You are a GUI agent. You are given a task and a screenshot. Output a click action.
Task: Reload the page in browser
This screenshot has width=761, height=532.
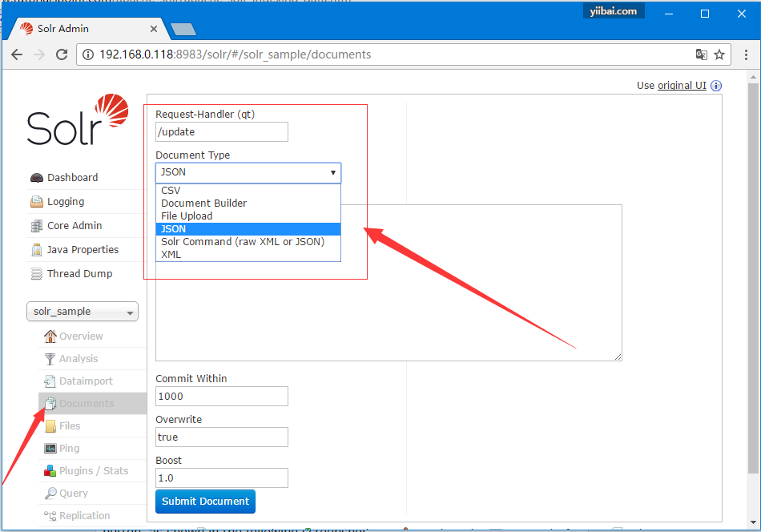click(62, 54)
